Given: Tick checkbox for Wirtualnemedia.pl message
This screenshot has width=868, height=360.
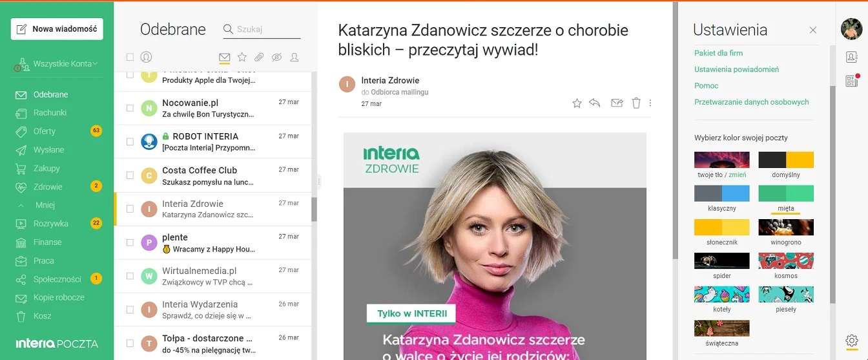Looking at the screenshot, I should point(130,276).
